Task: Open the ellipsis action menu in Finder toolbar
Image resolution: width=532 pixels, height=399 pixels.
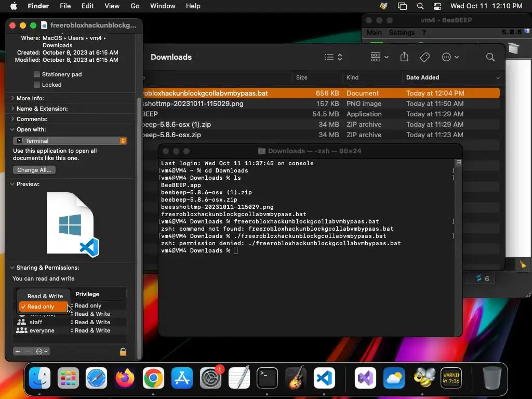Action: [450, 57]
